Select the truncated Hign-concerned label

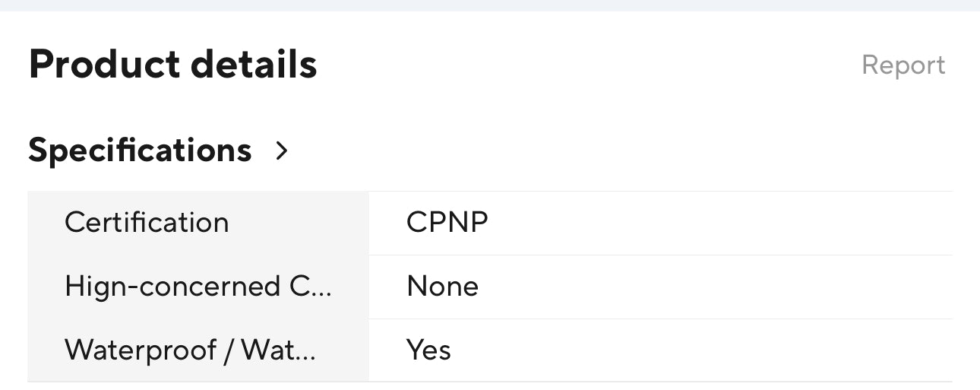pyautogui.click(x=198, y=287)
